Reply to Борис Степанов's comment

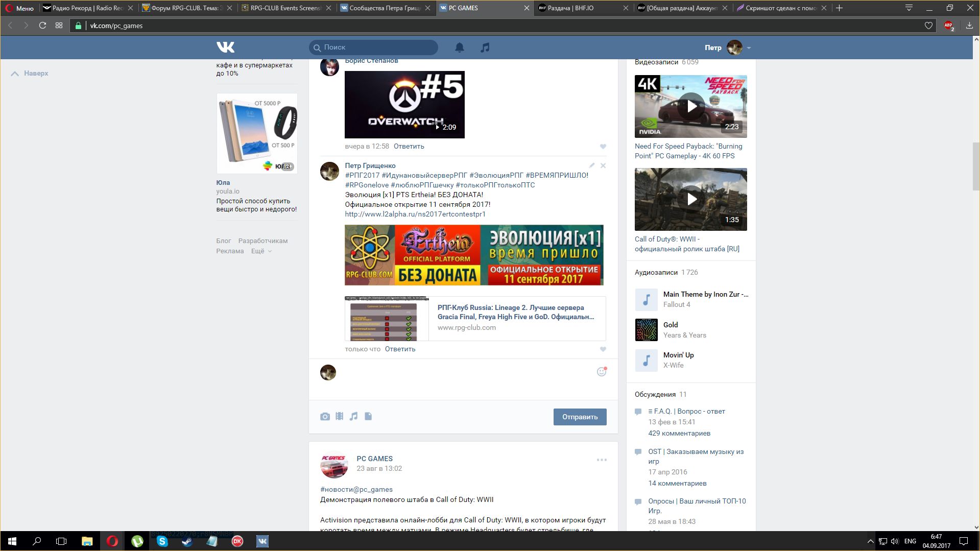[409, 147]
